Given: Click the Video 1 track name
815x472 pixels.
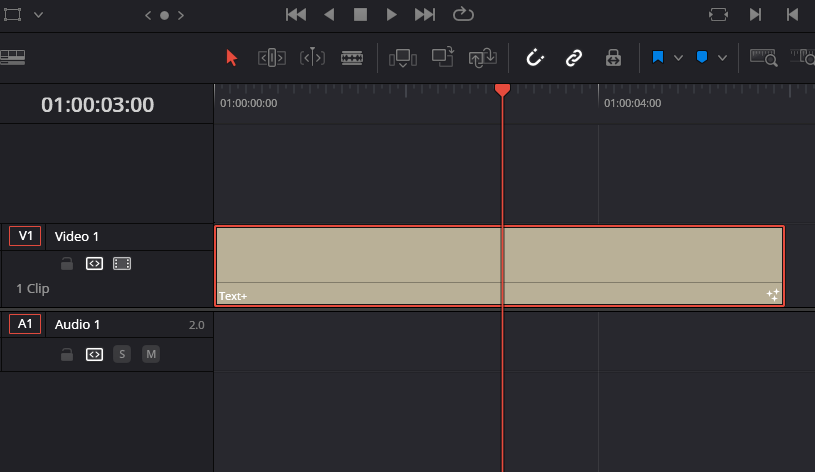Looking at the screenshot, I should (x=77, y=237).
